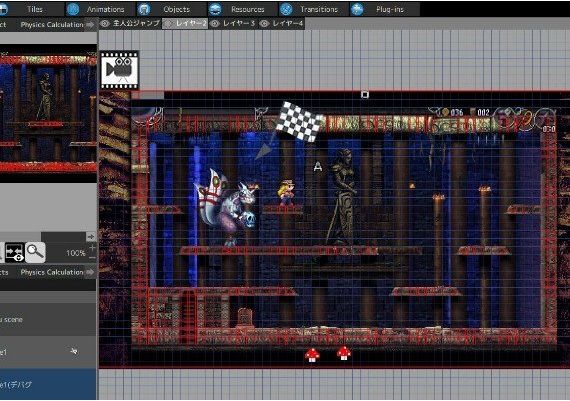Select the left red mushroom object

(x=312, y=355)
